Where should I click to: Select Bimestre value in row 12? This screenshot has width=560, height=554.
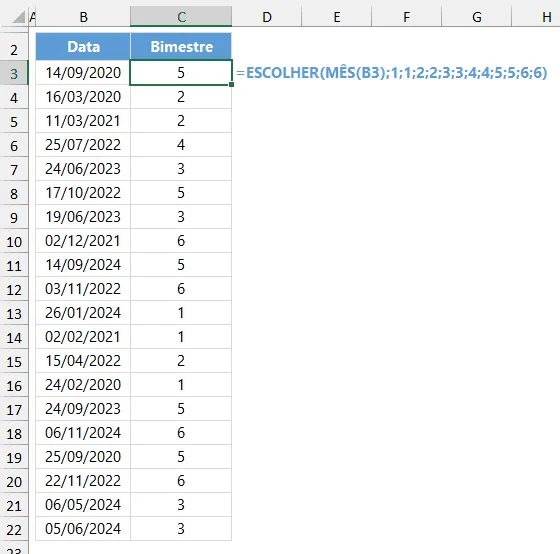coord(181,289)
